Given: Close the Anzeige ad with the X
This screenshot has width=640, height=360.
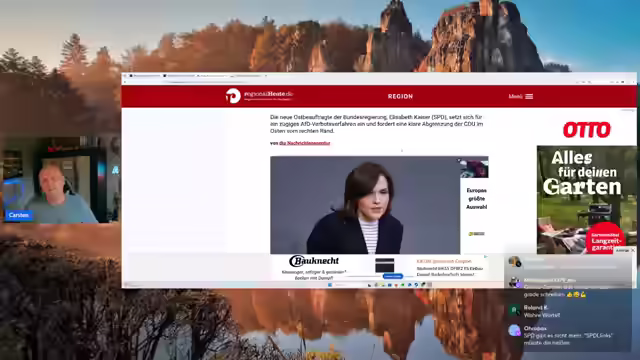Looking at the screenshot, I should 633,250.
